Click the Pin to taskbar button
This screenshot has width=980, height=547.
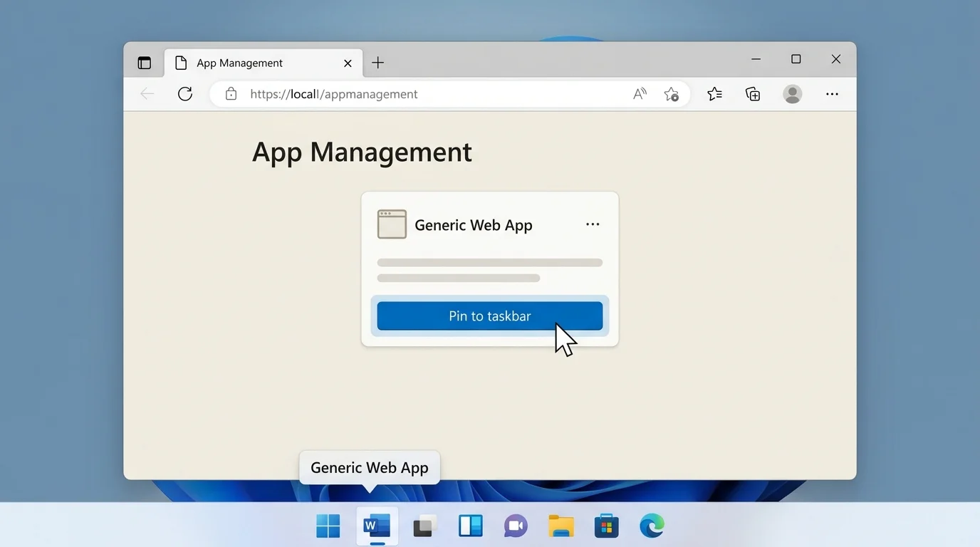[490, 316]
